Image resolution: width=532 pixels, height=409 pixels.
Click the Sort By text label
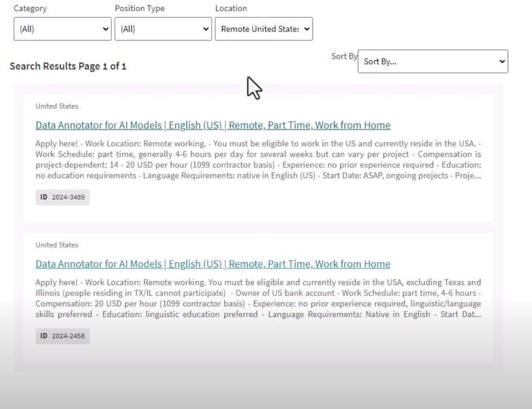343,56
